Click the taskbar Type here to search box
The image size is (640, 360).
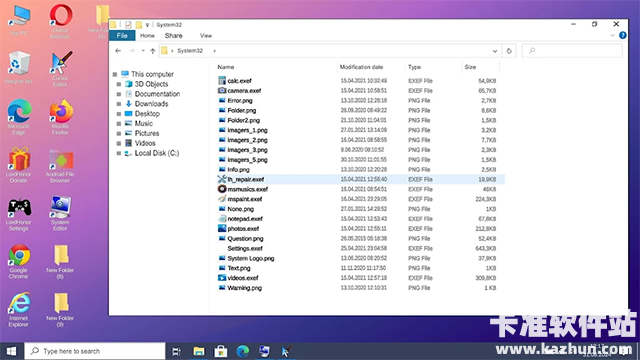[x=95, y=351]
